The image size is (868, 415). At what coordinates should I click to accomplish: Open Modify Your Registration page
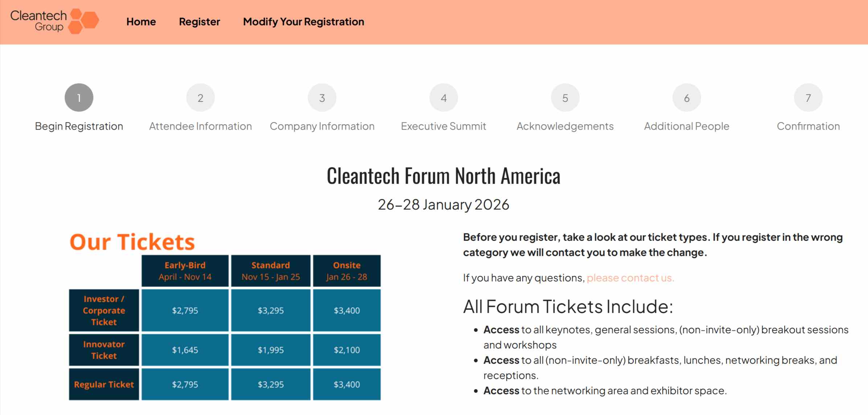[x=303, y=22]
